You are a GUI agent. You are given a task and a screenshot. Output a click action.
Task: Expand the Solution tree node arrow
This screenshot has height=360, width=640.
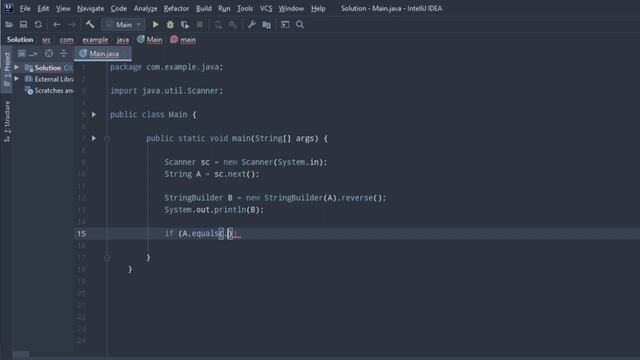pos(17,67)
